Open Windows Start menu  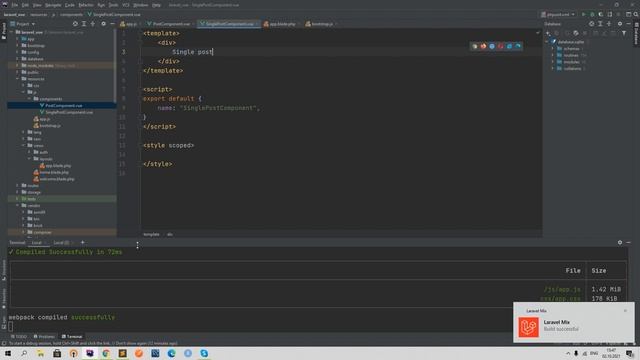(8, 353)
